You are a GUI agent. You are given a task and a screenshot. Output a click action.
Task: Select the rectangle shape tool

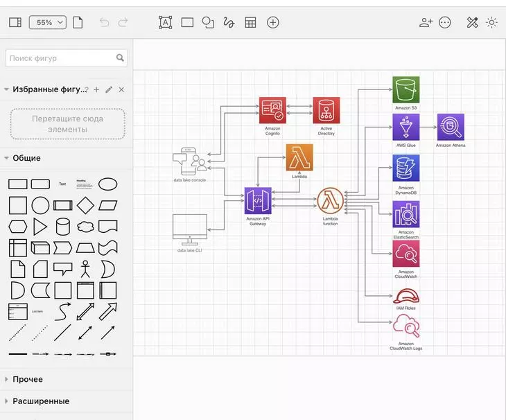(187, 22)
